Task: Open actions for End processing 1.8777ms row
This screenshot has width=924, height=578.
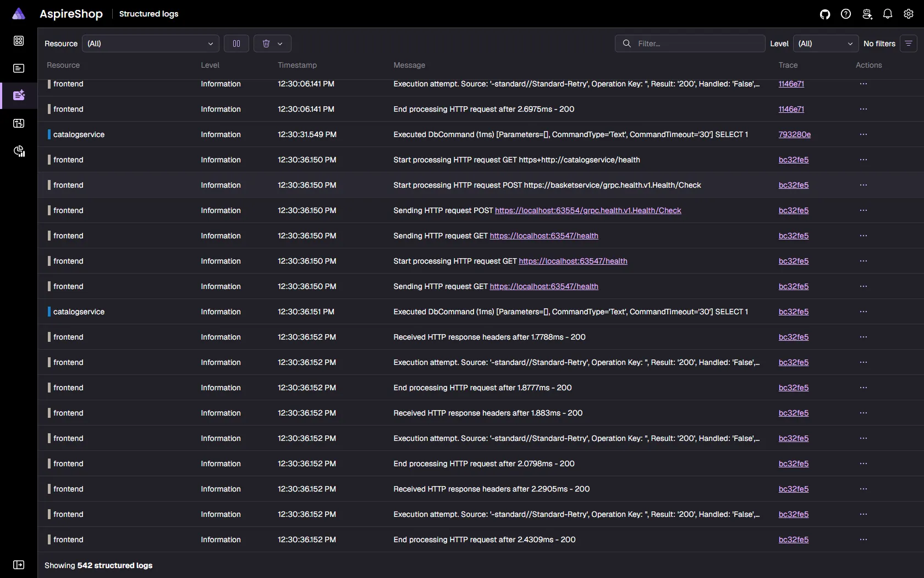Action: click(864, 388)
